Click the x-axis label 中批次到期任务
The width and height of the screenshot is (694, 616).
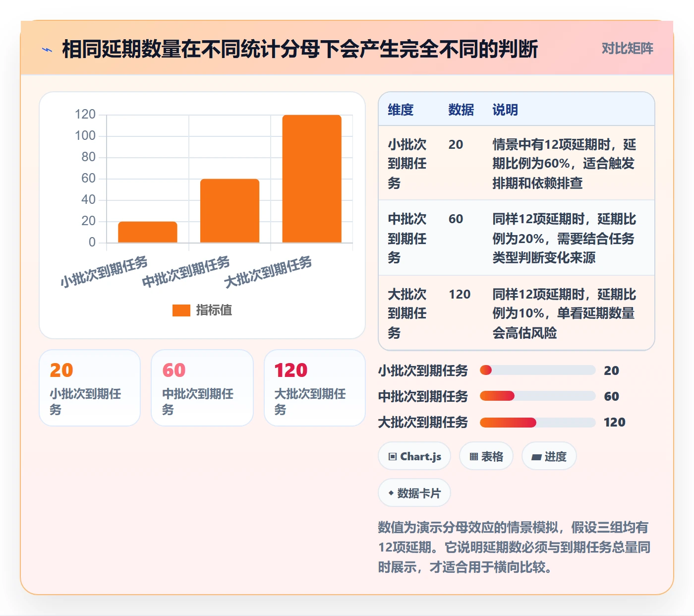coord(186,271)
